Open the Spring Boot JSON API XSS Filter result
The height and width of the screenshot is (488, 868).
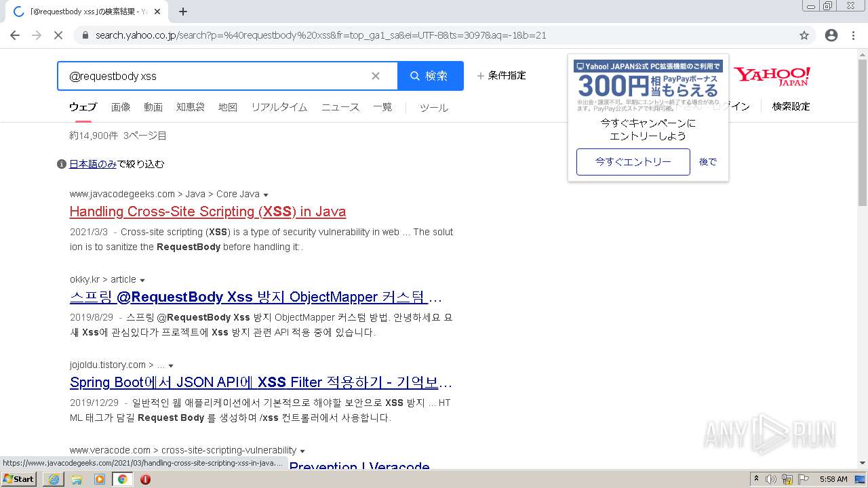coord(261,382)
